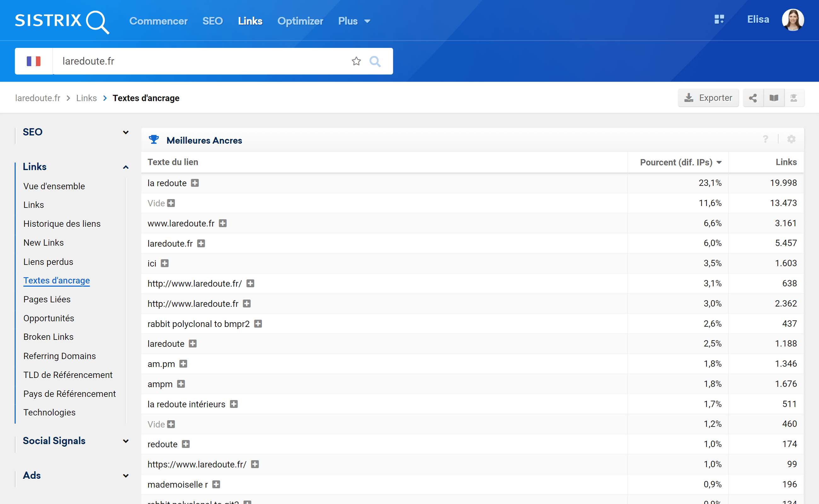Expand plus icon next to 'mademoiselle r'

pyautogui.click(x=216, y=484)
